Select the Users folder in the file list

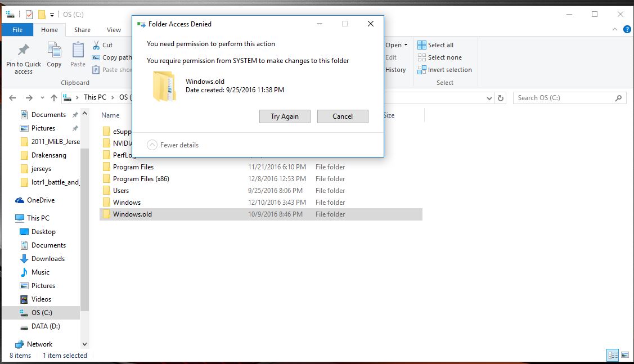pyautogui.click(x=261, y=191)
